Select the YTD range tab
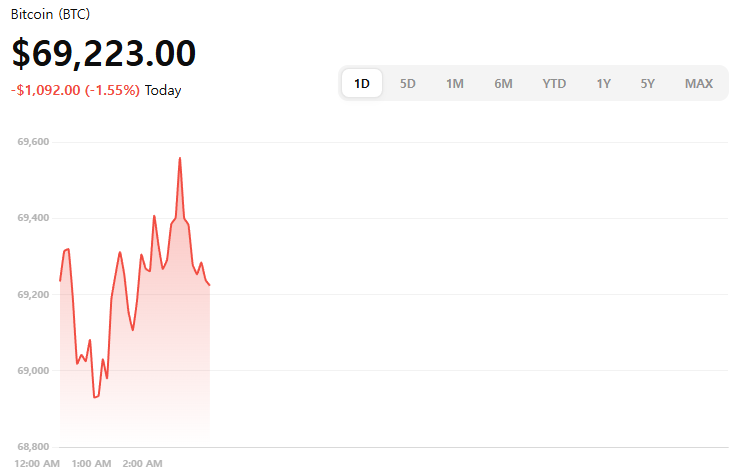 [554, 84]
